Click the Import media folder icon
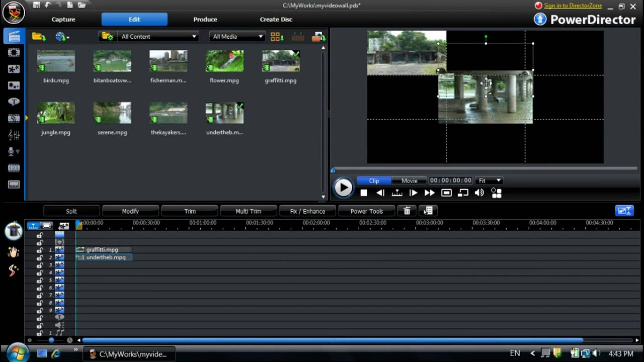This screenshot has height=362, width=644. coord(39,37)
